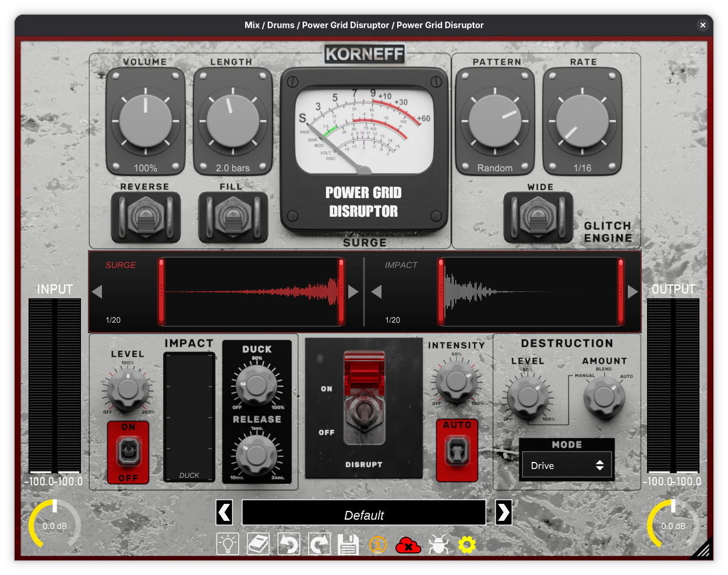Toggle the WIDE switch
The image size is (728, 575).
[x=538, y=217]
